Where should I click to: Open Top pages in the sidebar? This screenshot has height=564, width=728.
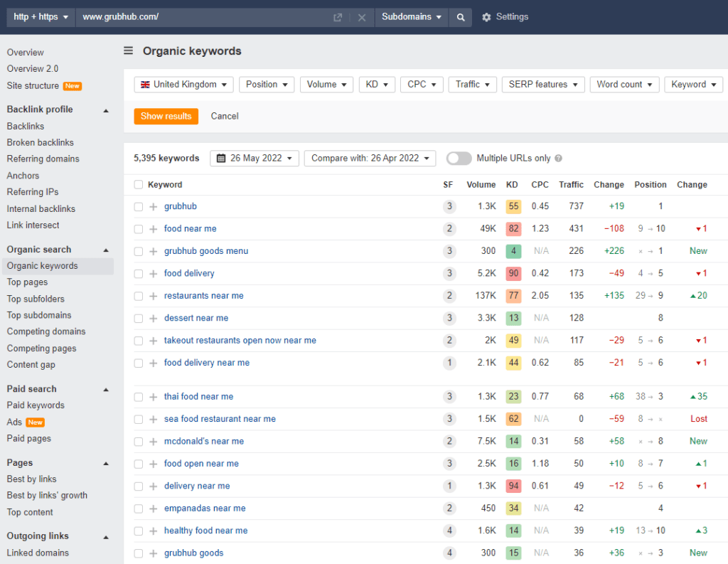[x=28, y=282]
